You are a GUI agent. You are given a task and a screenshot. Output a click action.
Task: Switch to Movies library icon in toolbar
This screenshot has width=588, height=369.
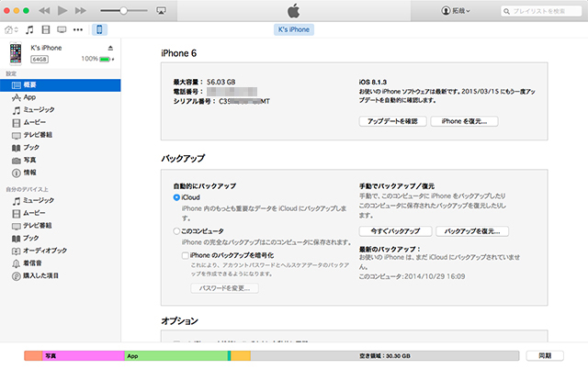(x=46, y=29)
